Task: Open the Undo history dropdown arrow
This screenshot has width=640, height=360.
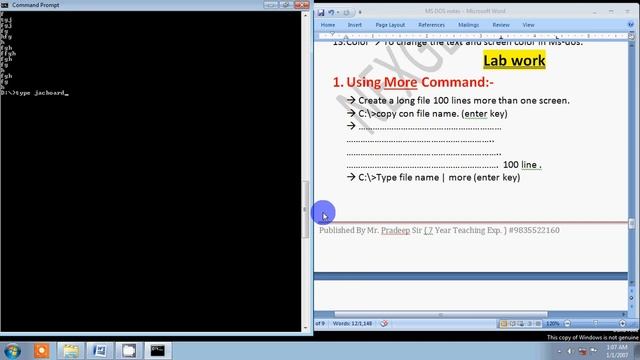Action: tap(338, 13)
